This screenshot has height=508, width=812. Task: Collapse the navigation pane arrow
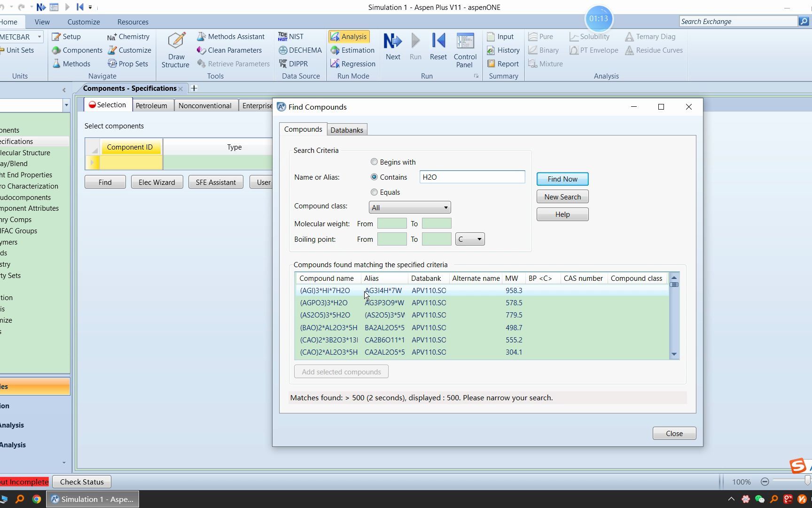pos(64,90)
